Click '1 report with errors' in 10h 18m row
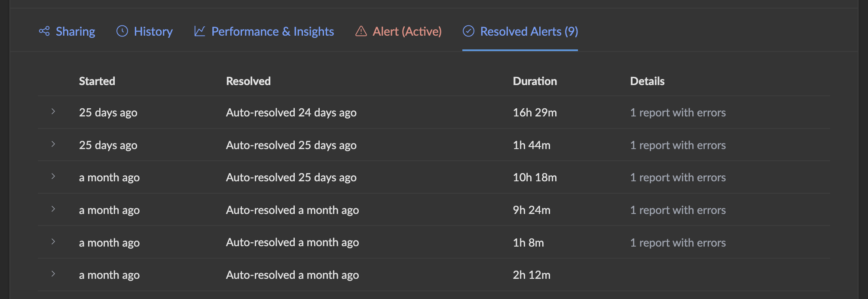 pyautogui.click(x=678, y=177)
